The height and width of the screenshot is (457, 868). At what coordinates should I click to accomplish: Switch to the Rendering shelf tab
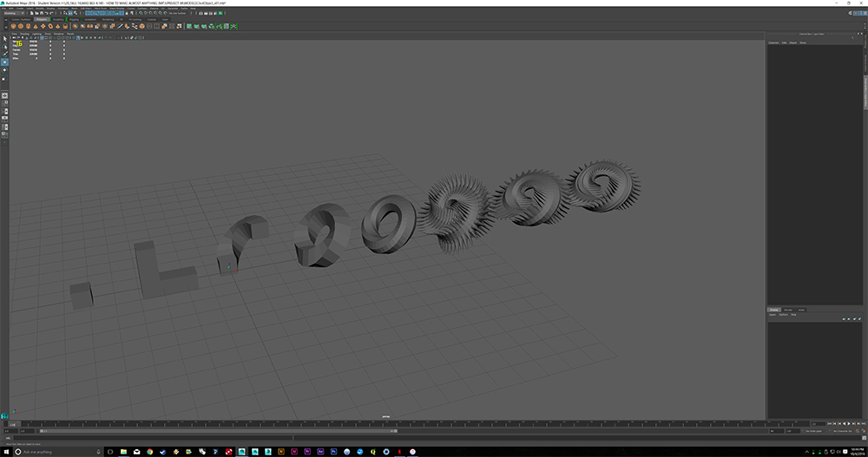click(x=108, y=19)
